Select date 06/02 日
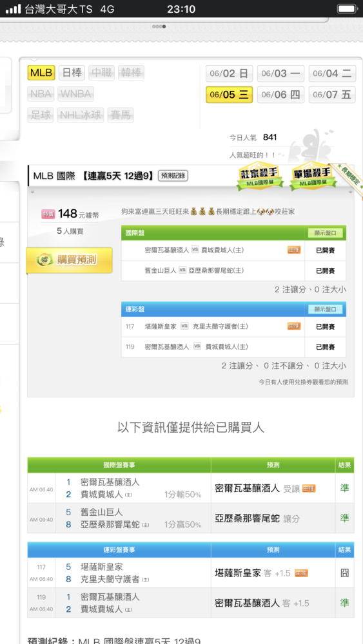This screenshot has height=644, width=363. coord(229,73)
